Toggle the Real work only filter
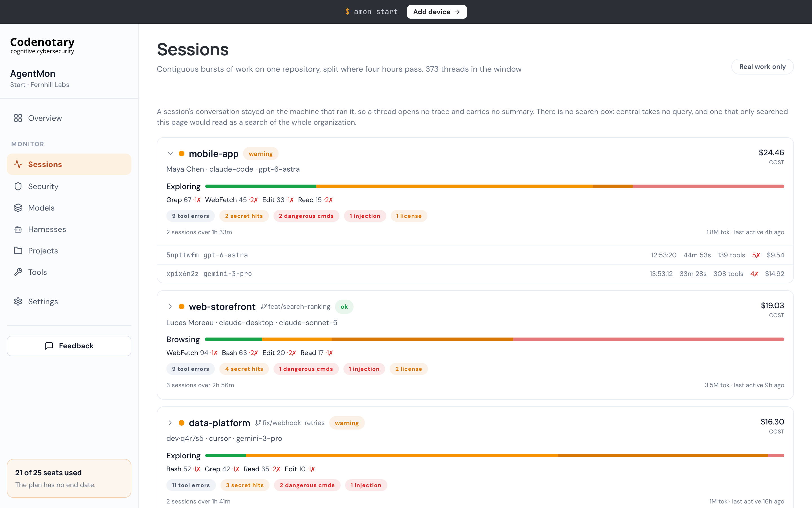This screenshot has height=508, width=812. 762,67
